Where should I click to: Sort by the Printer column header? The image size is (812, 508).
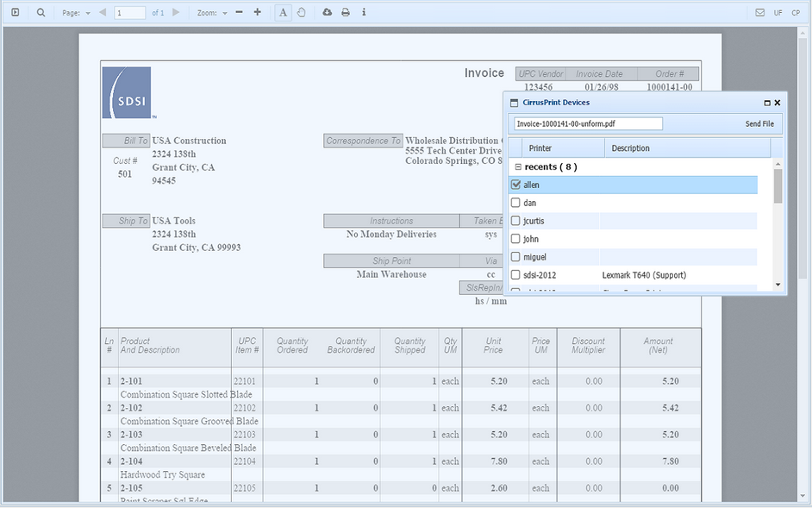tap(540, 148)
